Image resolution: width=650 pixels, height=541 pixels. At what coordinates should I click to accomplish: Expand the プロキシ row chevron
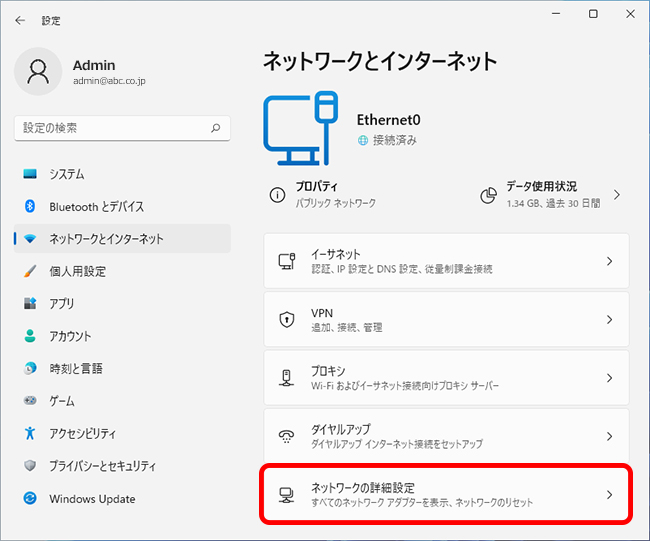click(609, 378)
